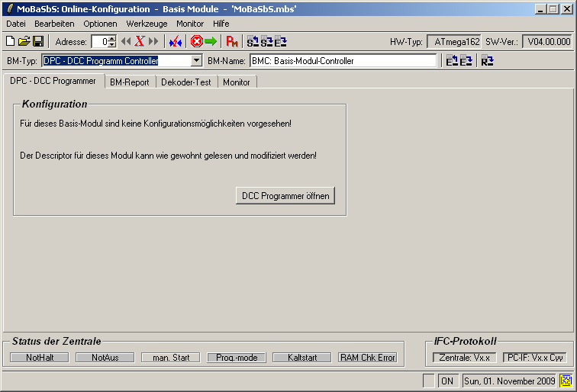Click the red PM programming icon
This screenshot has width=577, height=392.
click(x=232, y=41)
